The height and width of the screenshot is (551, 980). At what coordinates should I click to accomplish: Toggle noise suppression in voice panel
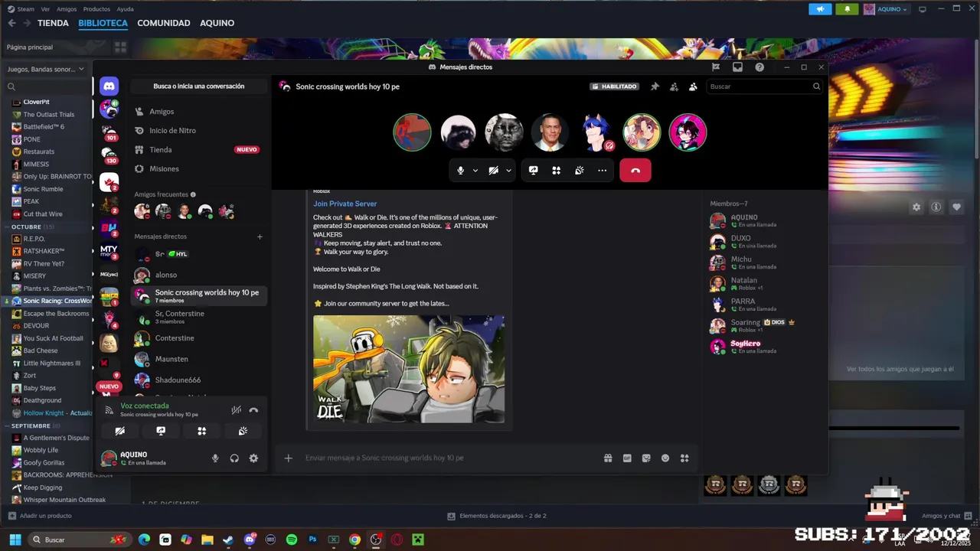[237, 410]
